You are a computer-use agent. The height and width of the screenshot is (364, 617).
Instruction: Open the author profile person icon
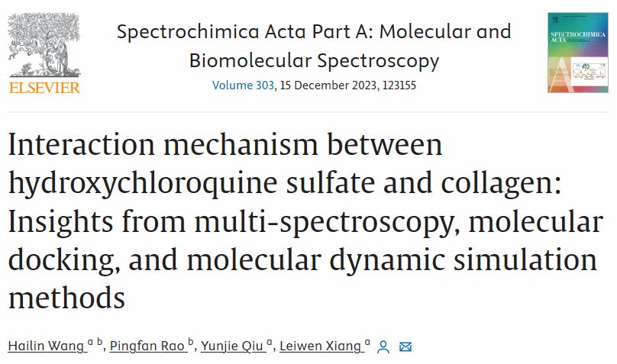(x=383, y=347)
